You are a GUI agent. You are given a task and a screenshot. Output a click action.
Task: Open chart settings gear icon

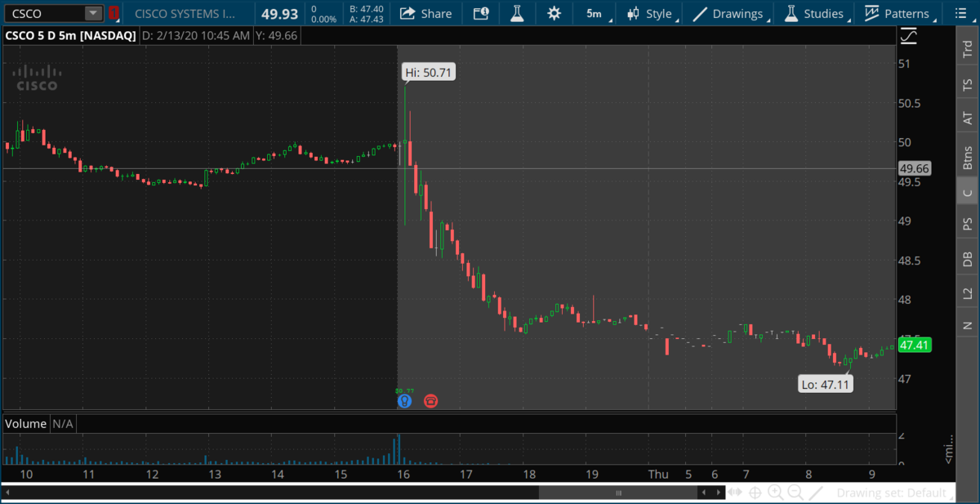(555, 13)
